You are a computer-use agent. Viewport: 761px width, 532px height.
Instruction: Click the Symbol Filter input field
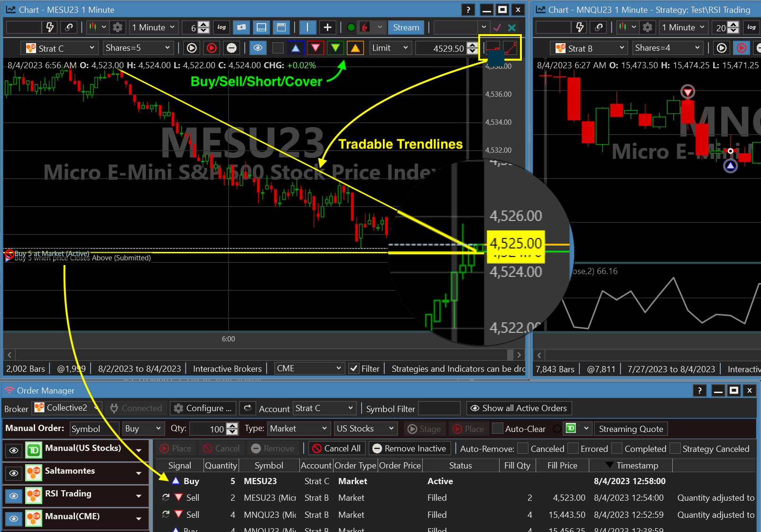[439, 408]
